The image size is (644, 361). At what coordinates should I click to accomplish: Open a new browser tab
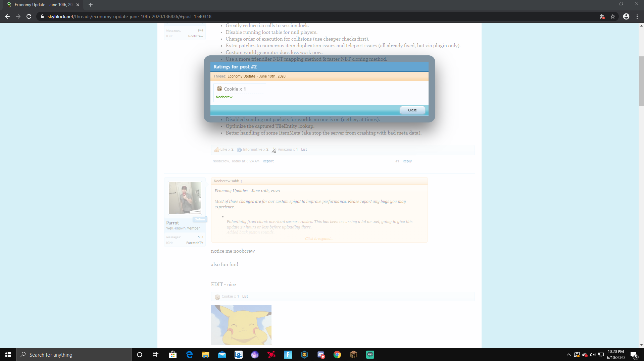point(91,5)
